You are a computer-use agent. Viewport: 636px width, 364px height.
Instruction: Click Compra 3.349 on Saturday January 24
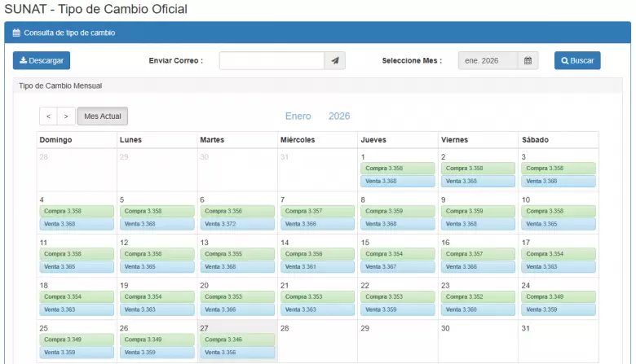[559, 297]
